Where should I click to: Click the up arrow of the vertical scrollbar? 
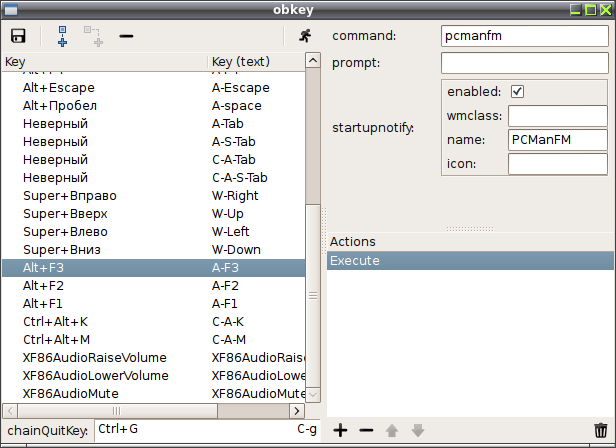[x=313, y=61]
